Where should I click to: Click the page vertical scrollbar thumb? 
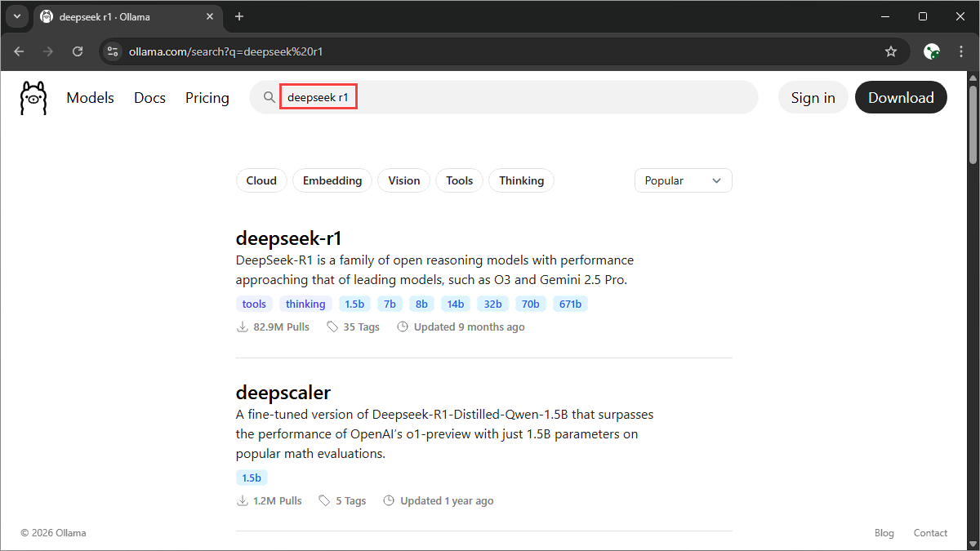973,124
